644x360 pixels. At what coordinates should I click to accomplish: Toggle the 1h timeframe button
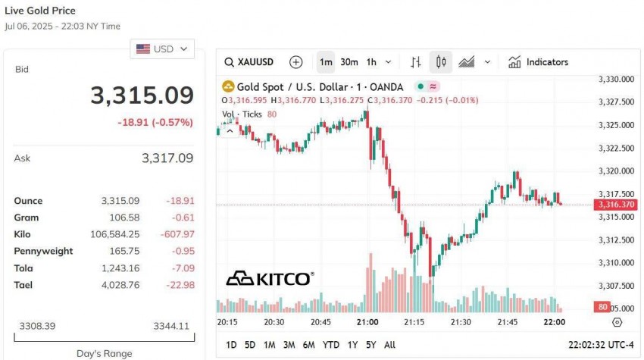pos(371,62)
